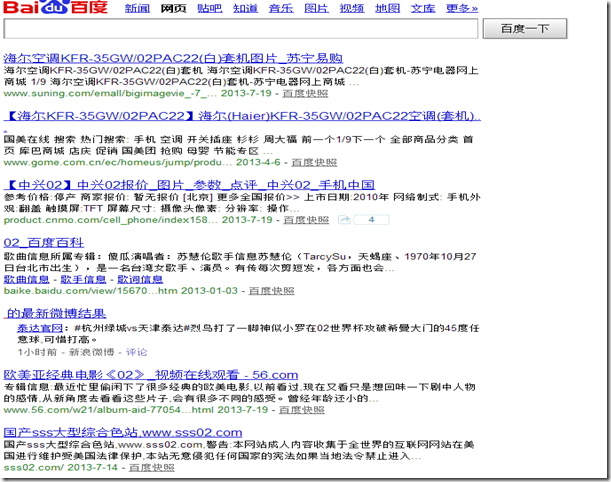611x482 pixels.
Task: Open the 地图 tab
Action: [x=387, y=8]
